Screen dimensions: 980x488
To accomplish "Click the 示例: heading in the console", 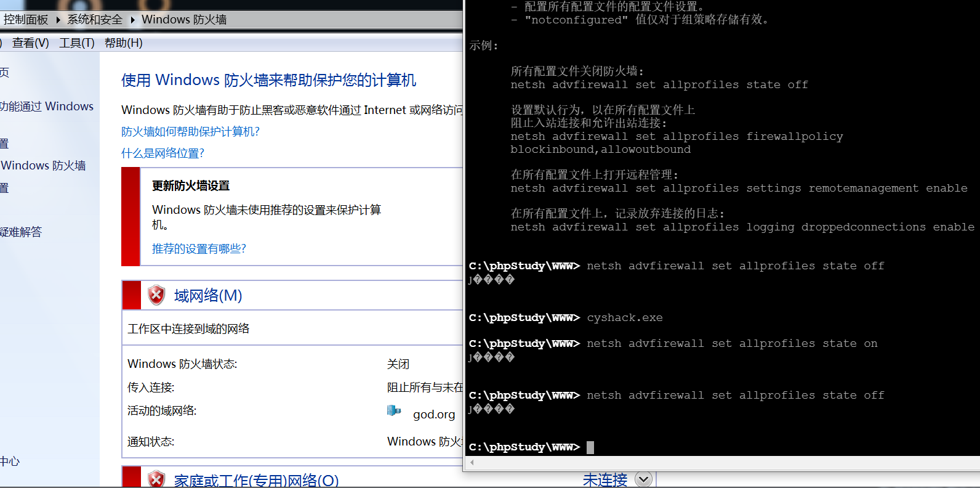I will pos(484,46).
